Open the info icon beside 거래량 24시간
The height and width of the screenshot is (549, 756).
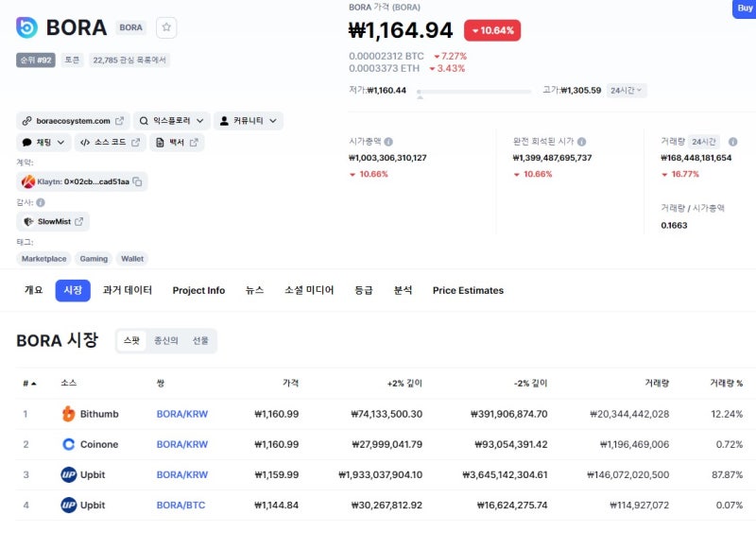point(733,142)
